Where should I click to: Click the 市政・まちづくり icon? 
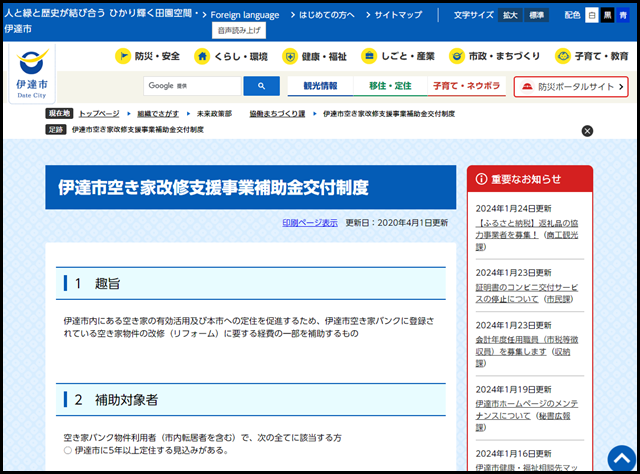(457, 56)
